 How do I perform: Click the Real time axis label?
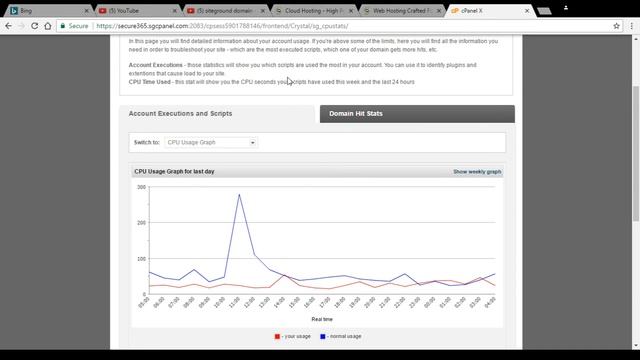pos(322,319)
